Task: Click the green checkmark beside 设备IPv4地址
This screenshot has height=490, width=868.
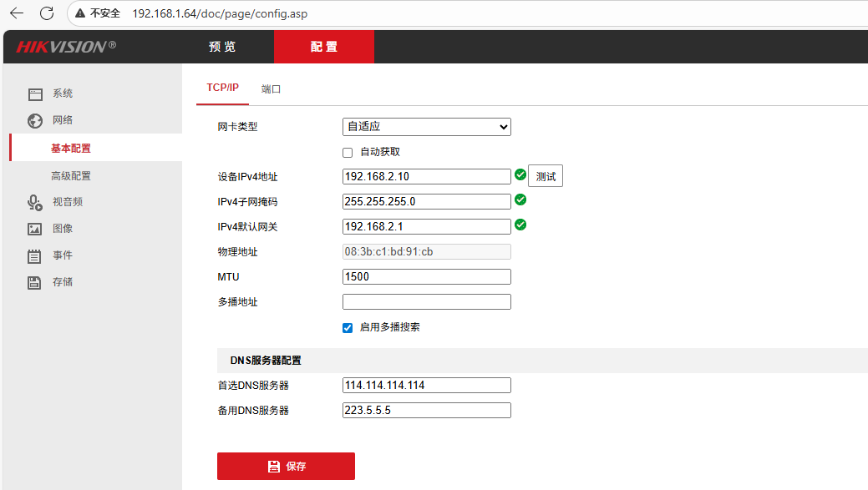Action: [x=520, y=175]
